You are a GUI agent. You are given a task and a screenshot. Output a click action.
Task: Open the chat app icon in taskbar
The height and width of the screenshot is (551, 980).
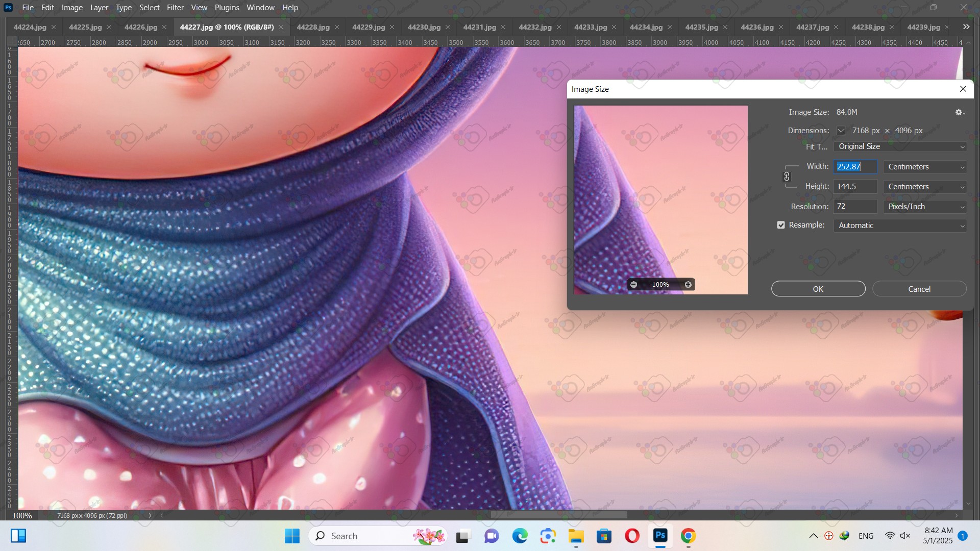[x=492, y=536]
